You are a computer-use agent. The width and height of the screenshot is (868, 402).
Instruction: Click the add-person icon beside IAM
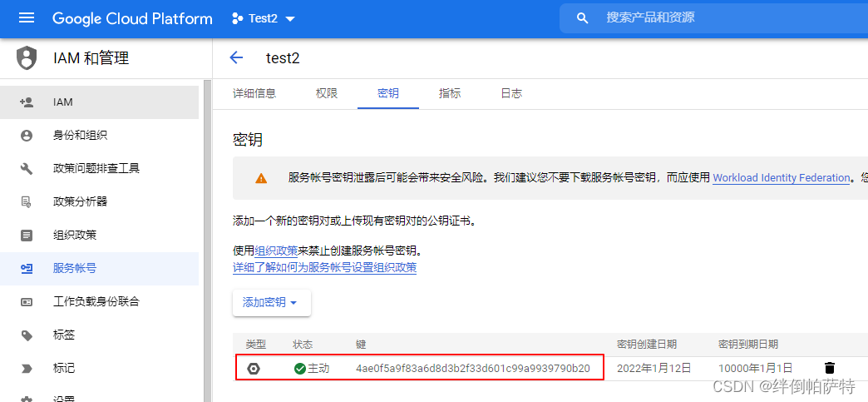pos(27,102)
